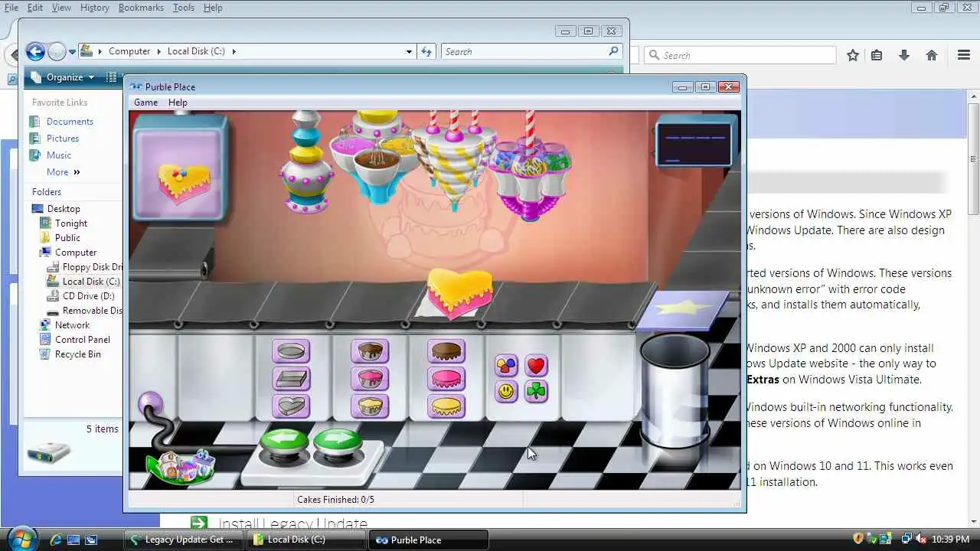Choose the pink strawberry batter flavor
The height and width of the screenshot is (551, 980).
[x=370, y=378]
